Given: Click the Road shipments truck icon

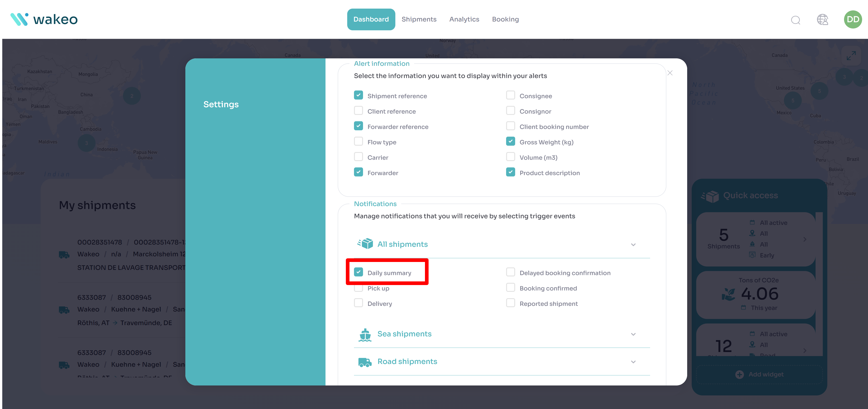Looking at the screenshot, I should [365, 362].
